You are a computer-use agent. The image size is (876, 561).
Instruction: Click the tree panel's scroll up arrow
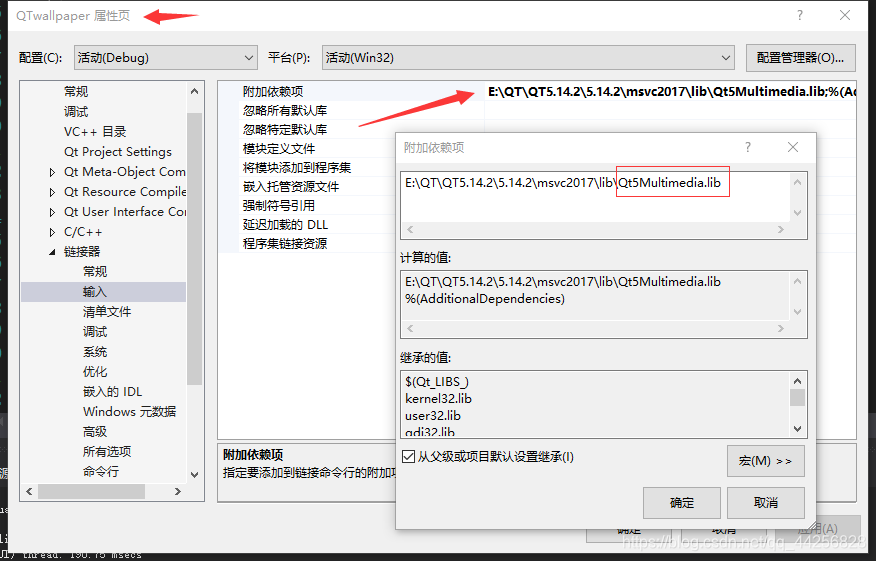click(x=194, y=91)
